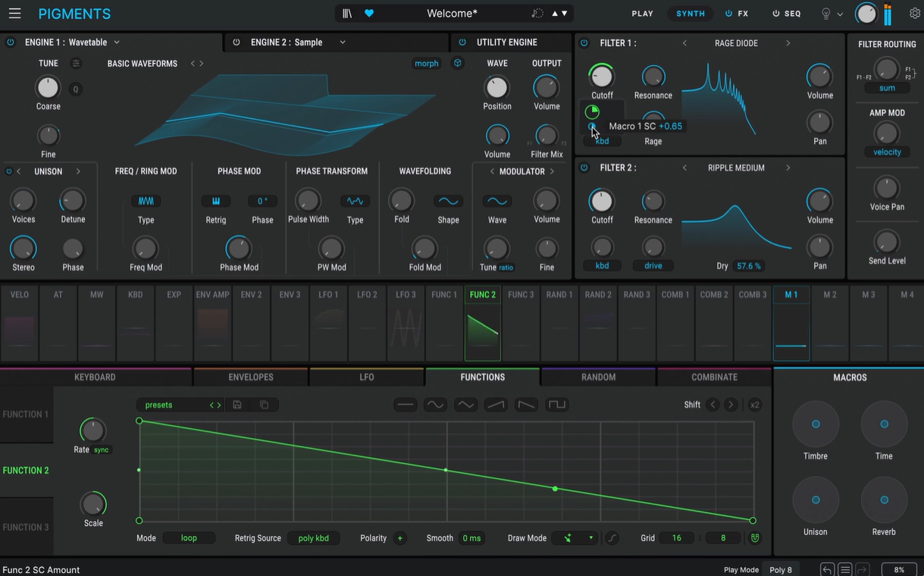Select the square wave function shape

(x=557, y=405)
